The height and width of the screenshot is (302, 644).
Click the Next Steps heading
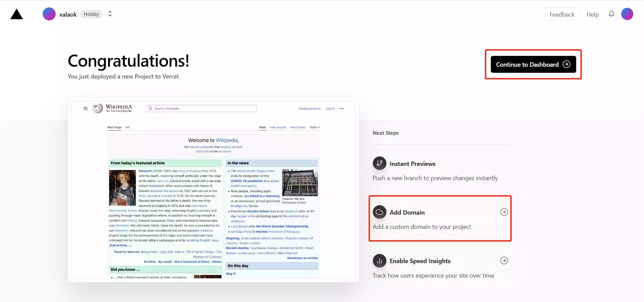pos(386,133)
